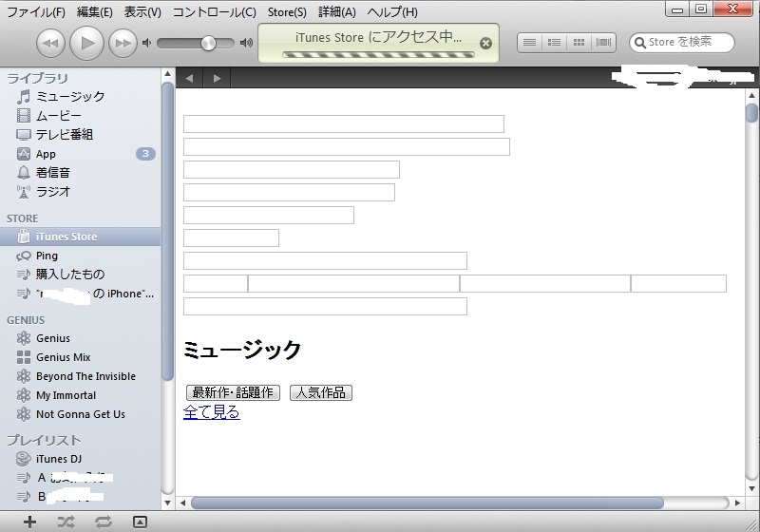Viewport: 760px width, 532px height.
Task: Cancel iTunes Store loading with the X
Action: (x=485, y=44)
